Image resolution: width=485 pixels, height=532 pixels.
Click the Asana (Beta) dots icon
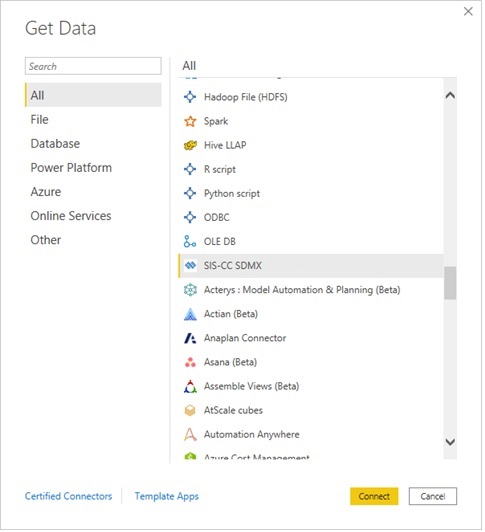pos(190,362)
